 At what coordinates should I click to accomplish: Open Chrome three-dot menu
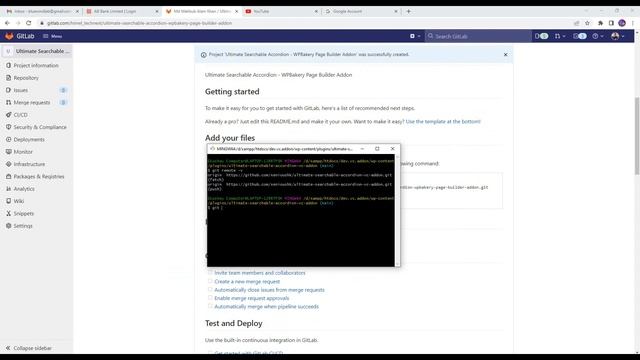point(633,23)
